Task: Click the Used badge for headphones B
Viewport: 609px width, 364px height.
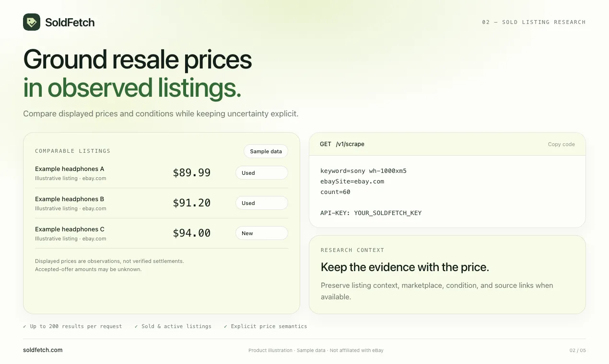Action: (261, 203)
